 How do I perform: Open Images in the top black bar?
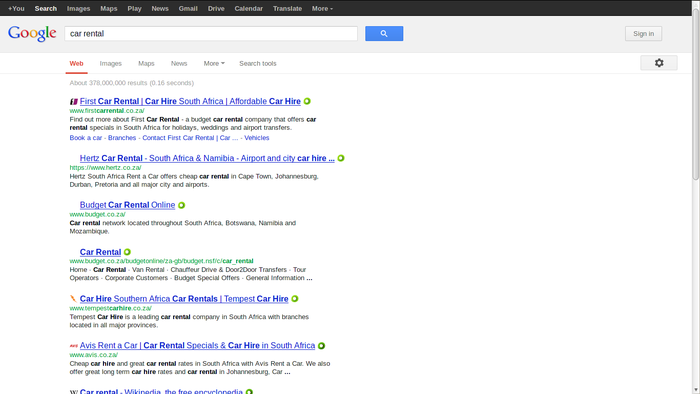[79, 8]
